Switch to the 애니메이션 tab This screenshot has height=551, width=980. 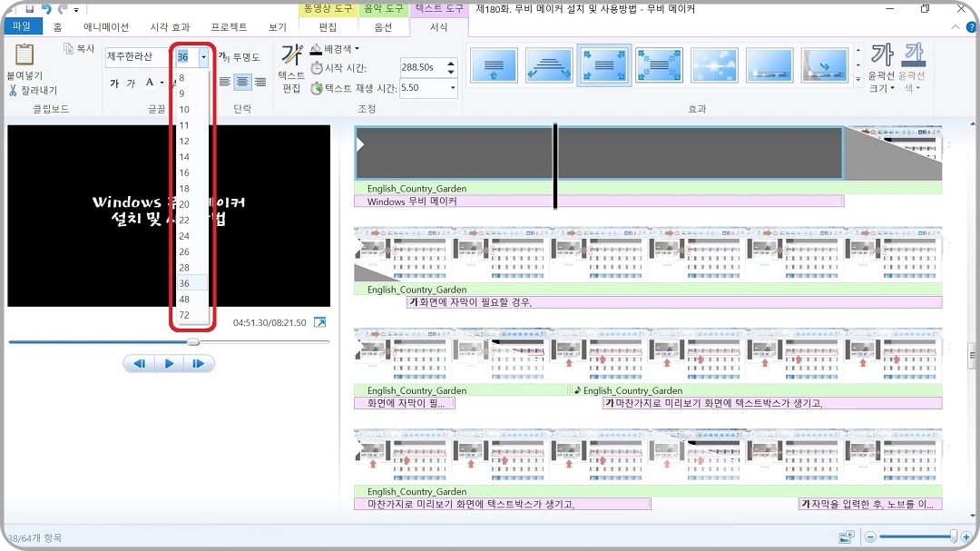[x=105, y=27]
